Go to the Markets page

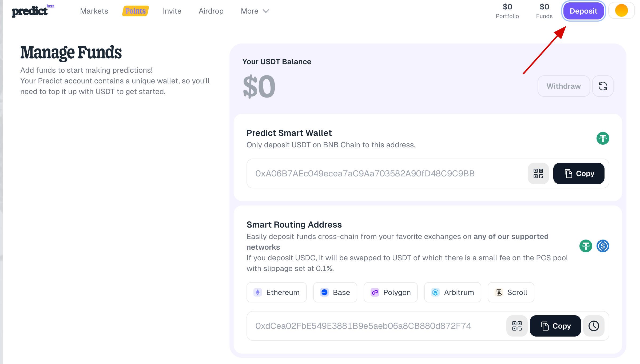[94, 11]
